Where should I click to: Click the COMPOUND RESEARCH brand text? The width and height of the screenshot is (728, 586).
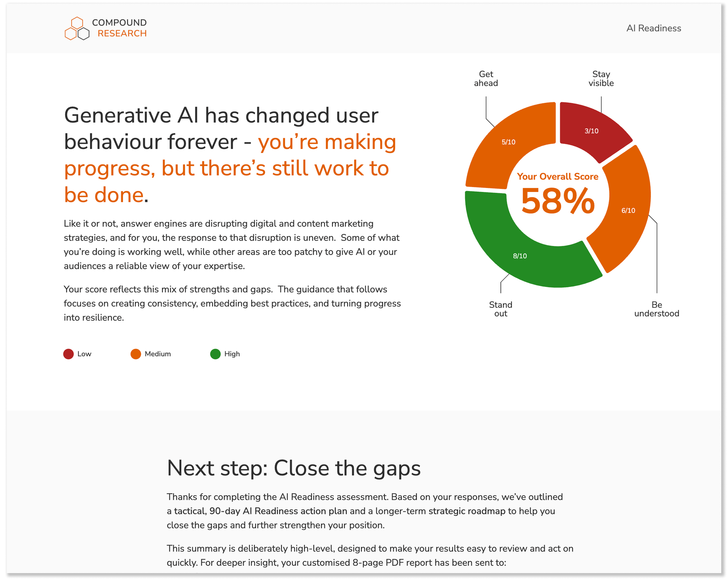(x=119, y=28)
